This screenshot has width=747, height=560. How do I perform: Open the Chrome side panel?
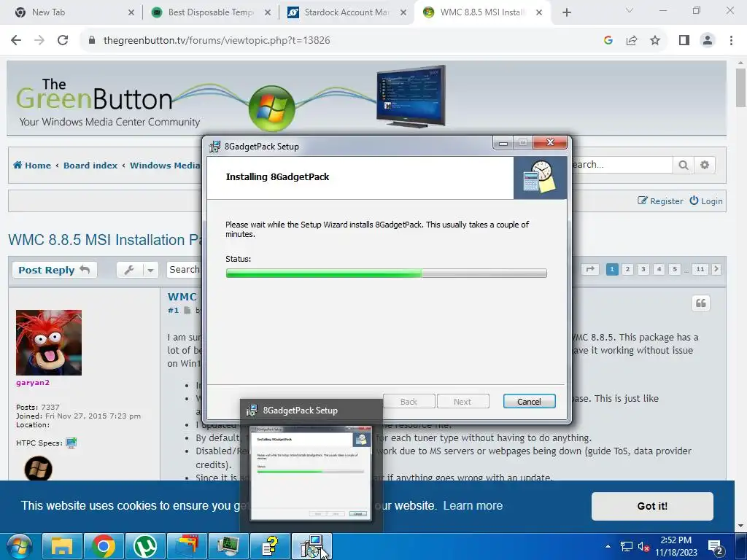pyautogui.click(x=684, y=41)
